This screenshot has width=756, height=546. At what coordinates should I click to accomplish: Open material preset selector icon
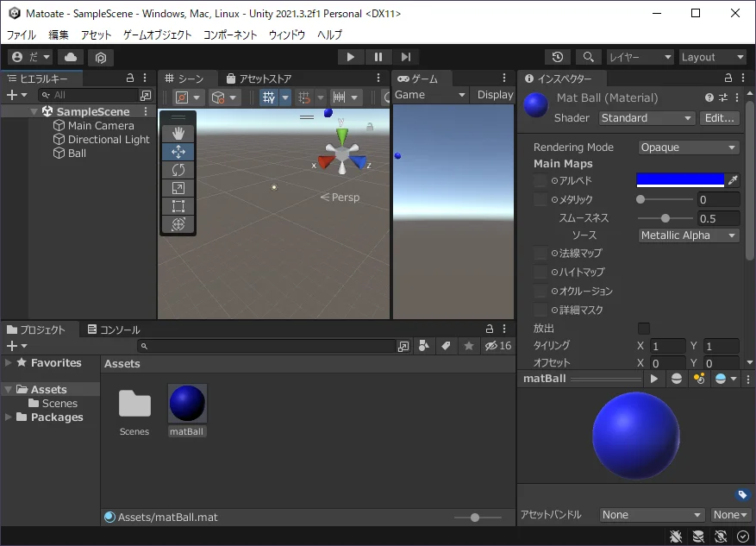pyautogui.click(x=722, y=98)
